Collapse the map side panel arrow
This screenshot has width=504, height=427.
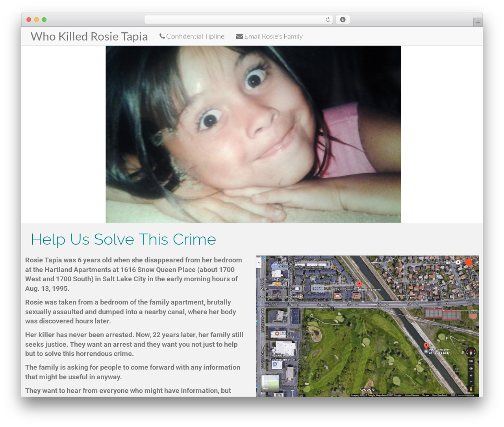(x=259, y=262)
